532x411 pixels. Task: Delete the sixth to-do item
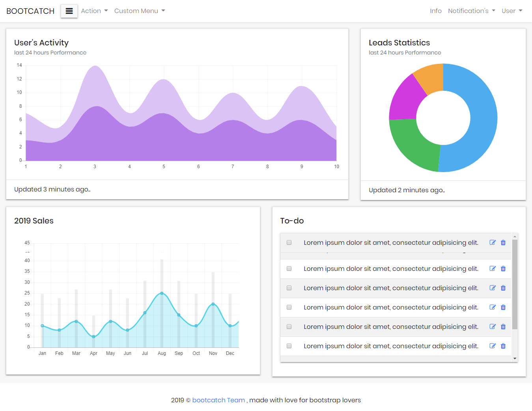[503, 346]
